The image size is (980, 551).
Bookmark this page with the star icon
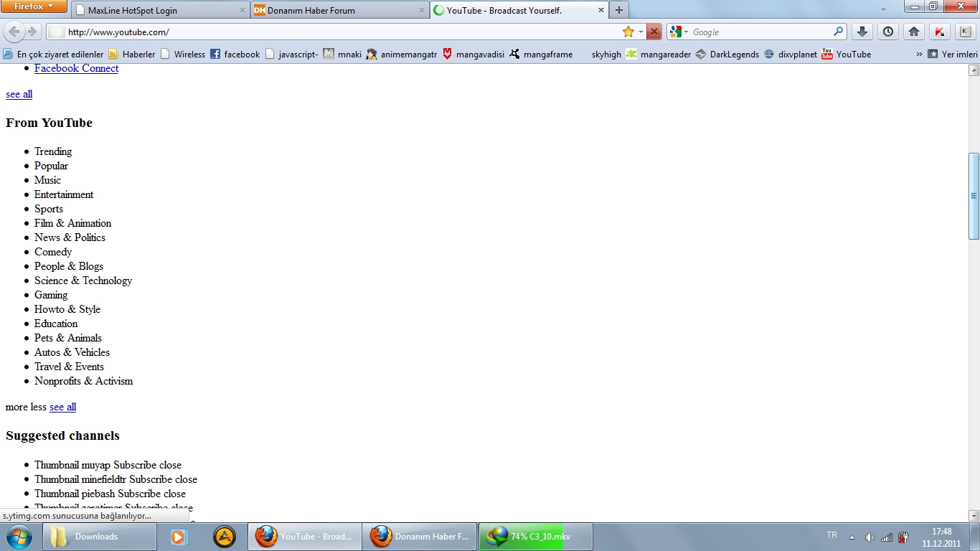click(x=628, y=32)
